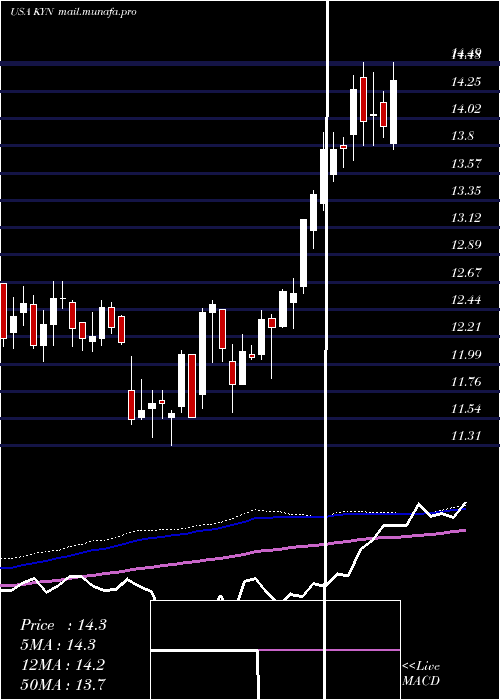
Task: Click the 11.99 price axis label
Action: (466, 354)
